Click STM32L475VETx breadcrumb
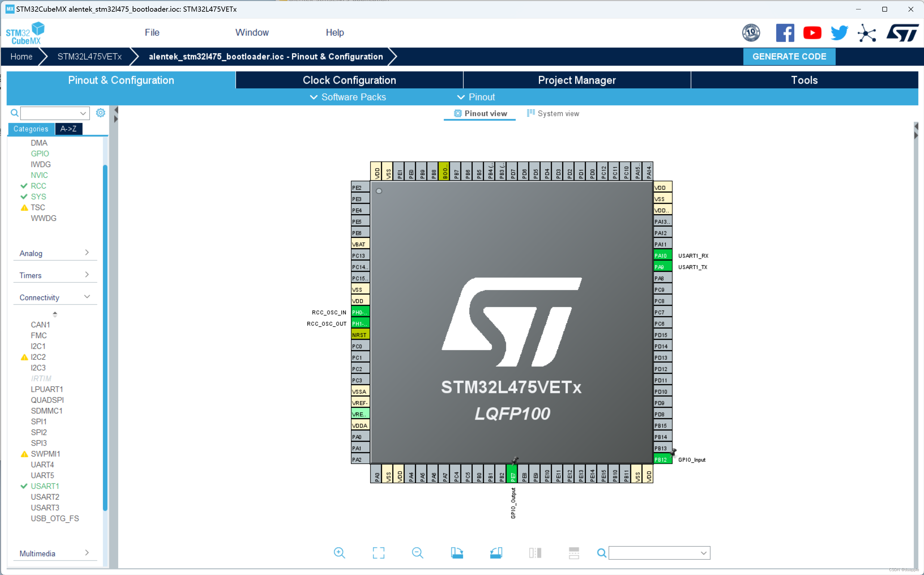 click(x=90, y=56)
